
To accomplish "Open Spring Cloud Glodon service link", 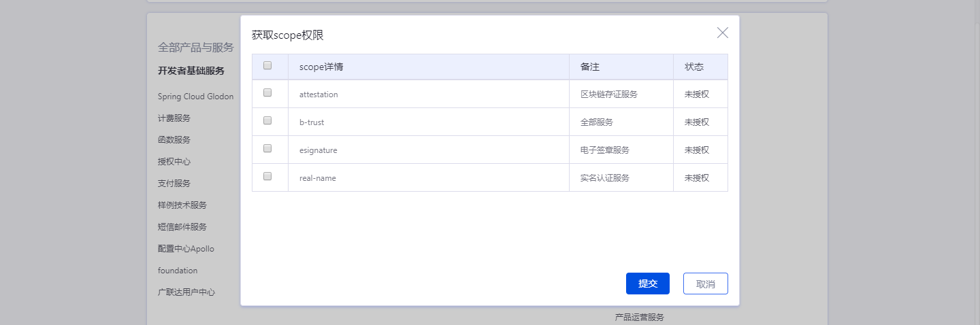I will point(195,97).
